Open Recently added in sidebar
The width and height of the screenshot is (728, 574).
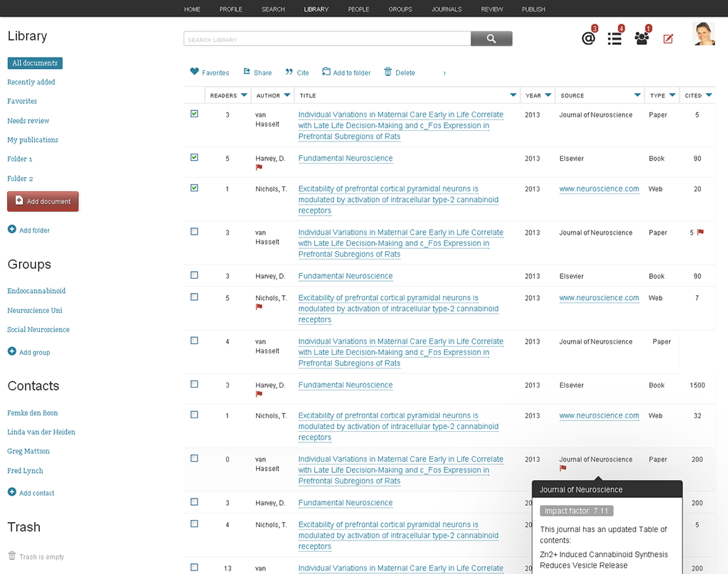click(x=31, y=82)
